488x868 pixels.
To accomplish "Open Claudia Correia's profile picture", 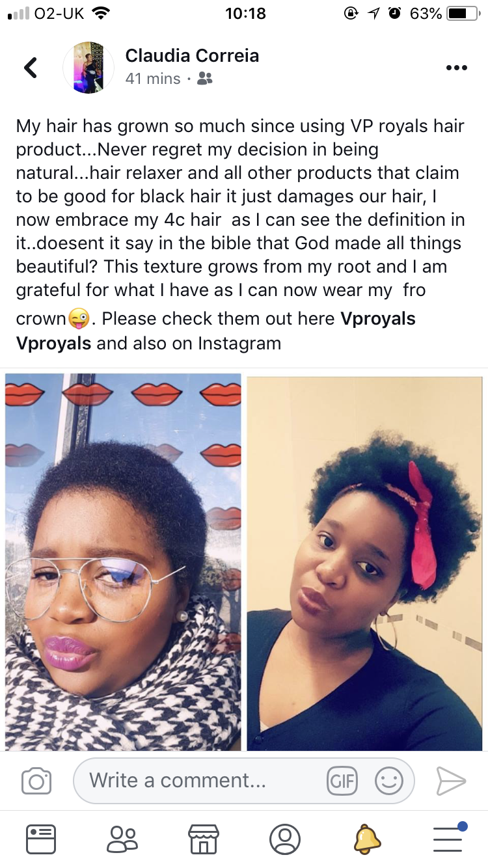I will click(x=88, y=67).
